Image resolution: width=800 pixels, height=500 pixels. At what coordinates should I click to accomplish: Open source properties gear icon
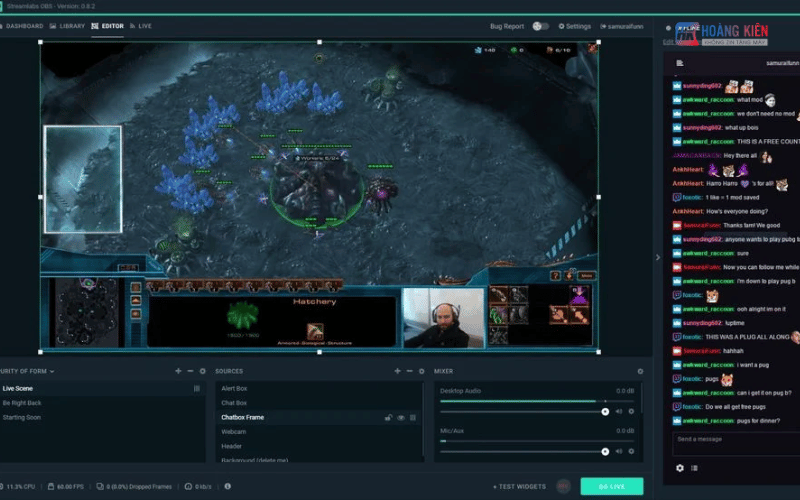pos(421,371)
